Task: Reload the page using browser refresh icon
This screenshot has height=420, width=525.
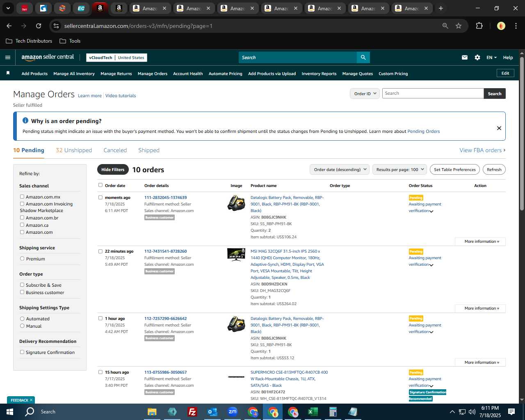Action: tap(39, 26)
